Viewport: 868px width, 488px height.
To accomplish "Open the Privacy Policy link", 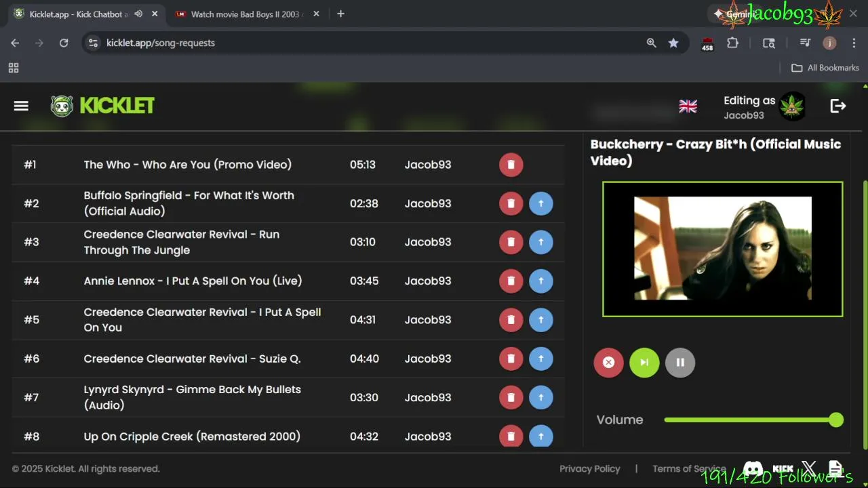I will point(589,468).
